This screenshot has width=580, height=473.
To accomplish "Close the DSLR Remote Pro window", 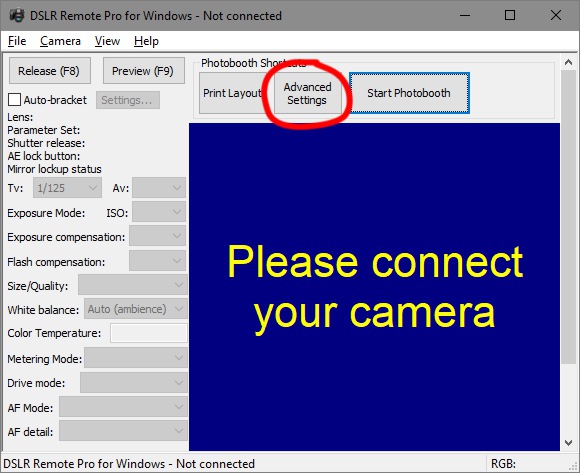I will [x=556, y=15].
